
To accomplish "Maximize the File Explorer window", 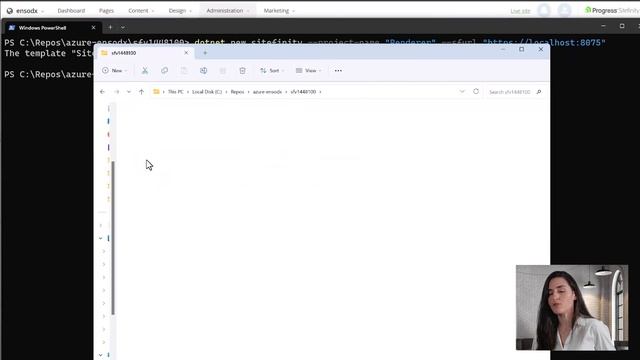I will click(522, 49).
